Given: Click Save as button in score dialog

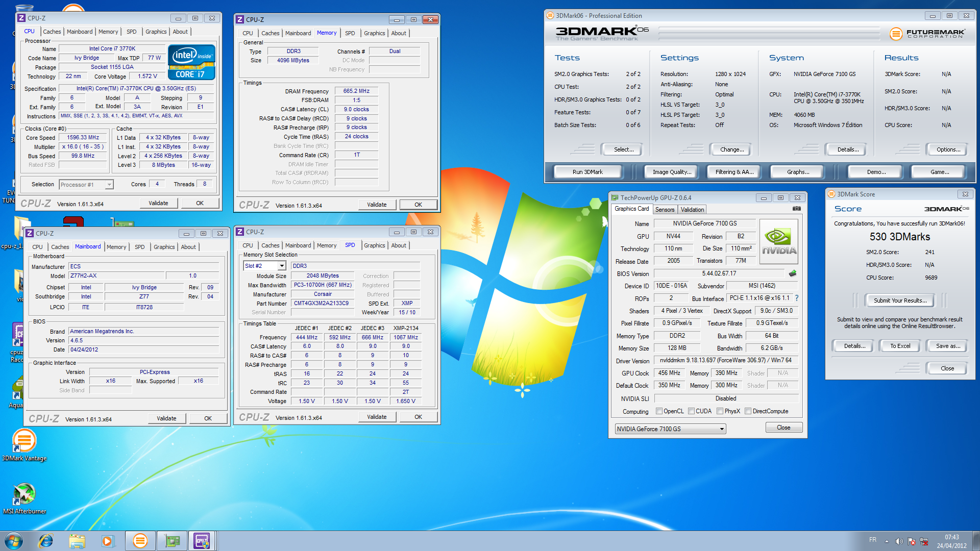Looking at the screenshot, I should [948, 346].
